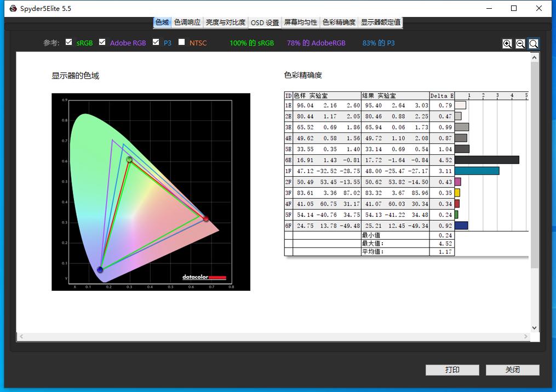Disable the P3 reference checkbox

click(156, 42)
